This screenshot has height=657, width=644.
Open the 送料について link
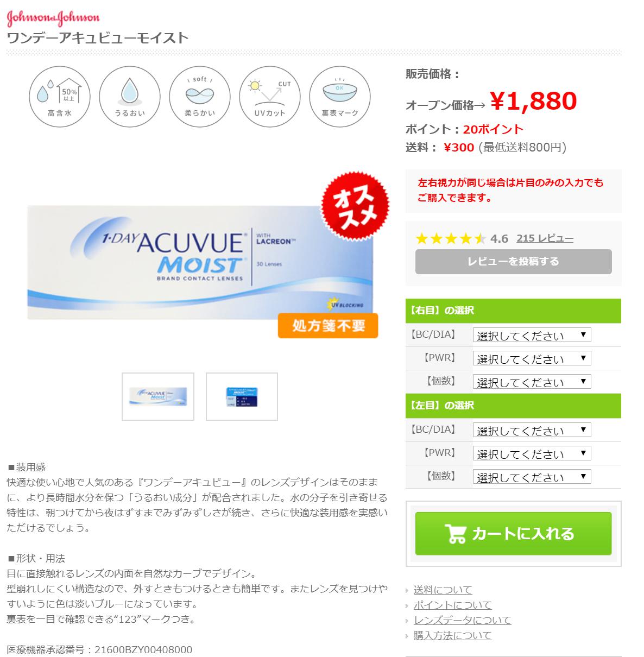[443, 590]
